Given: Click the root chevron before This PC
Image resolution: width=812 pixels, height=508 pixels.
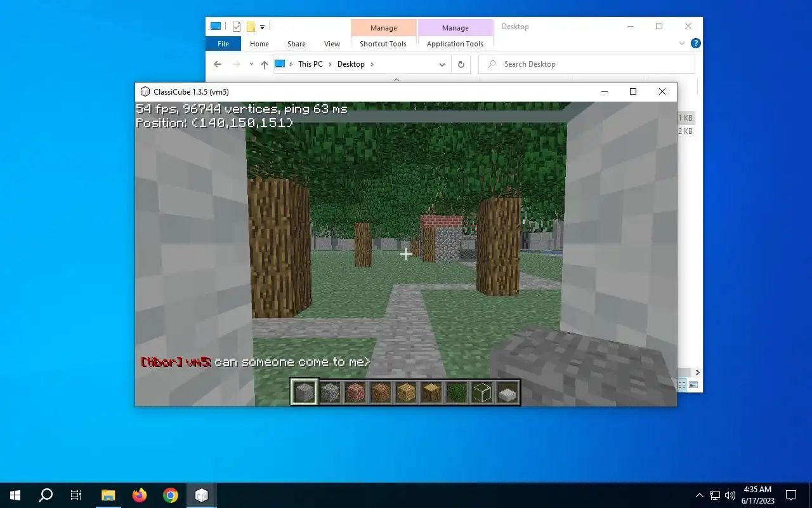Looking at the screenshot, I should coord(291,64).
